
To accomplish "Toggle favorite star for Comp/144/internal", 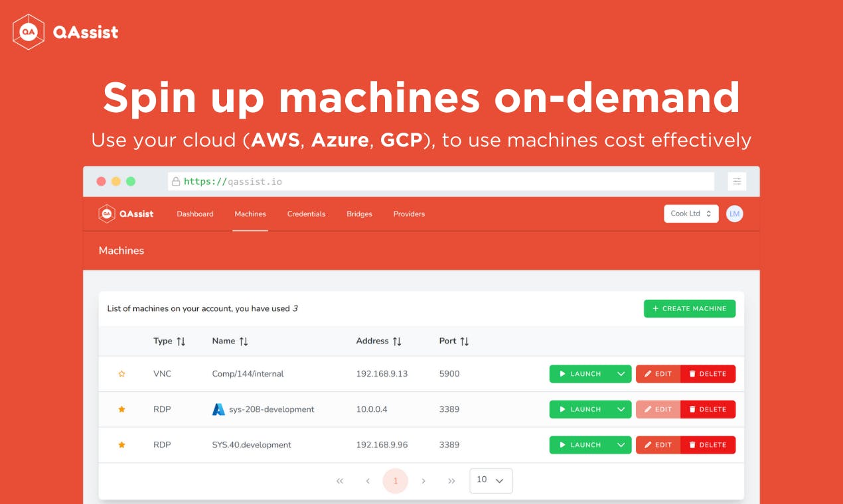I will pos(121,374).
